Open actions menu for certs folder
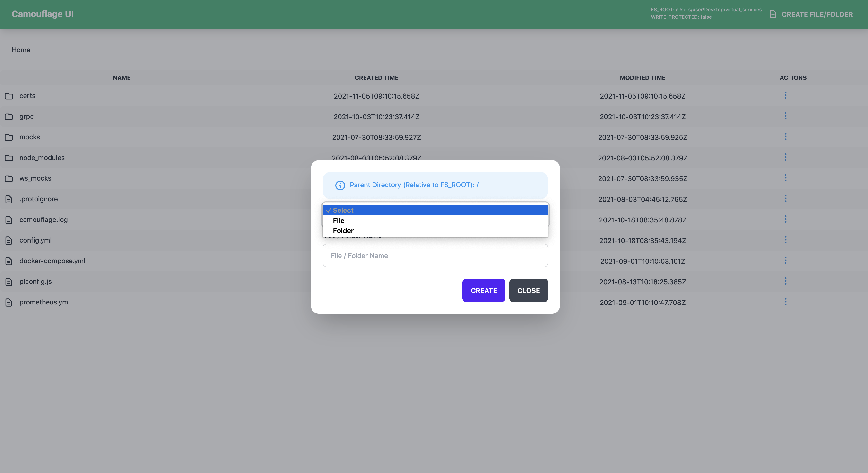This screenshot has height=473, width=868. 785,96
